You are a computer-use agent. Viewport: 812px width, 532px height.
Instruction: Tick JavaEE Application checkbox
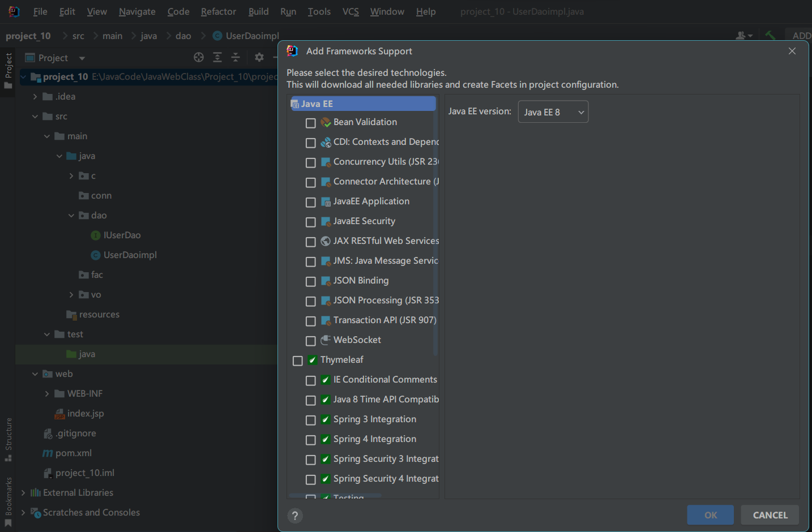[310, 202]
